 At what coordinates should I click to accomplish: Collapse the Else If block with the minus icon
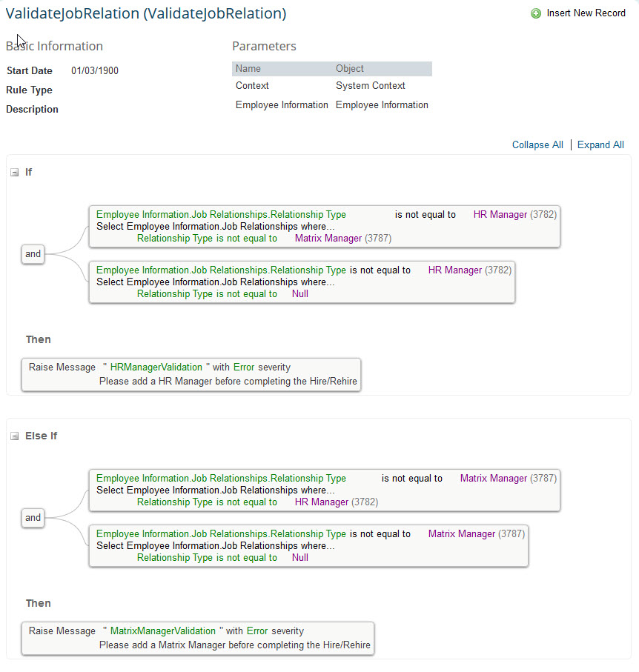[x=15, y=436]
